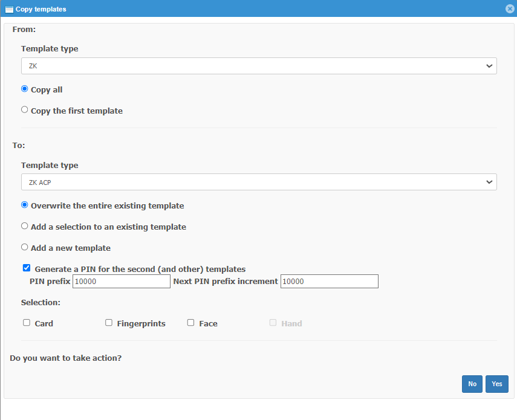Select the Copy all radio button

(x=24, y=89)
